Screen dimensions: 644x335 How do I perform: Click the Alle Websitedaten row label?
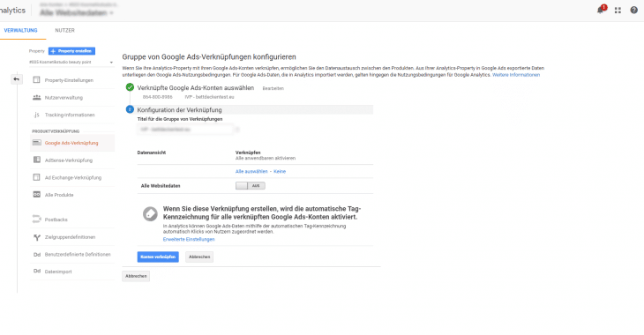pos(161,186)
